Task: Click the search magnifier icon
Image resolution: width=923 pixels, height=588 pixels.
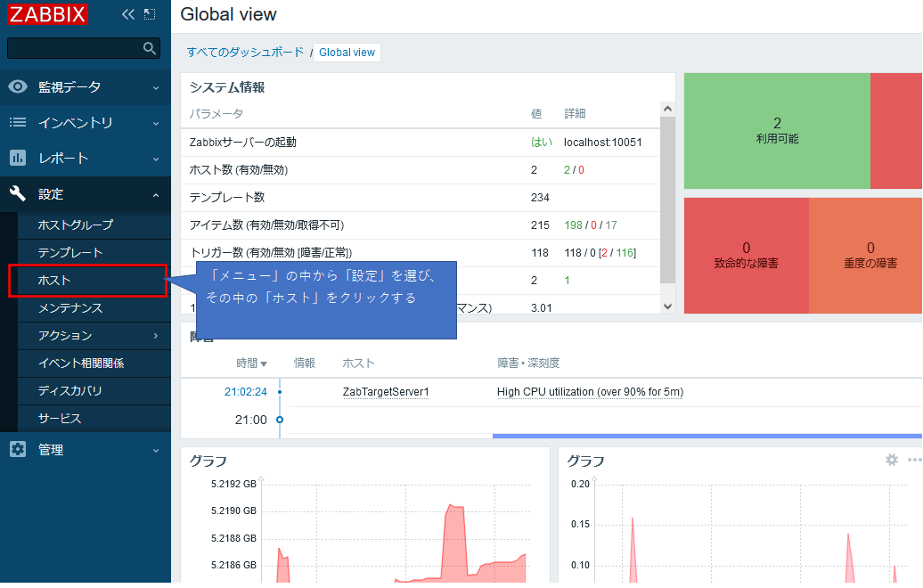Action: click(x=150, y=48)
